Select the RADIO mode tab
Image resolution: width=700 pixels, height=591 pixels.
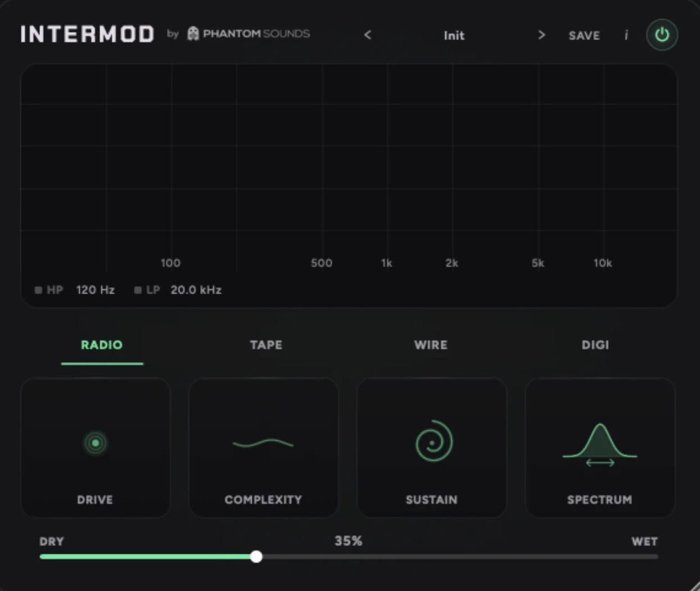tap(102, 345)
